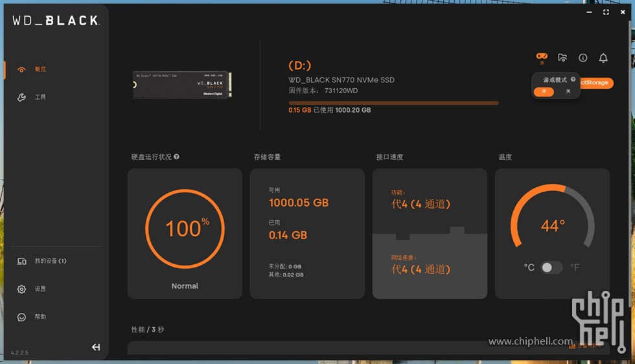
Task: Minimize the WD_BLACK window
Action: [x=589, y=12]
